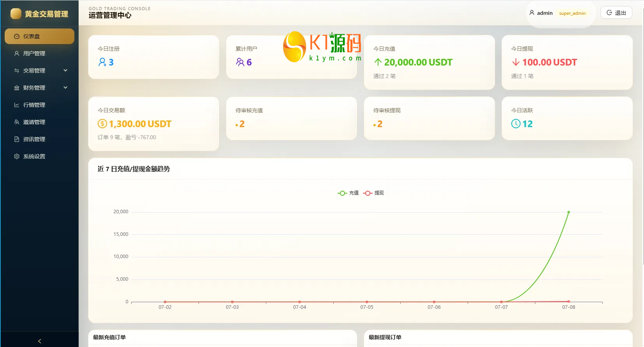
Task: Open 用户管理 in the sidebar
Action: tap(39, 53)
